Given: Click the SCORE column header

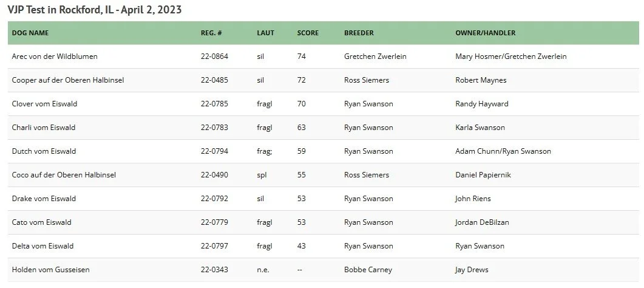Looking at the screenshot, I should point(308,33).
